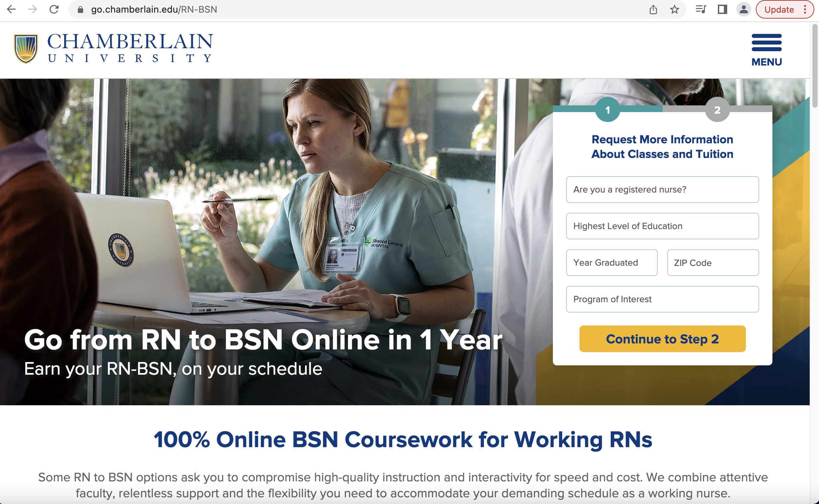Select step 2 circle in form progress
This screenshot has height=504, width=819.
(717, 110)
